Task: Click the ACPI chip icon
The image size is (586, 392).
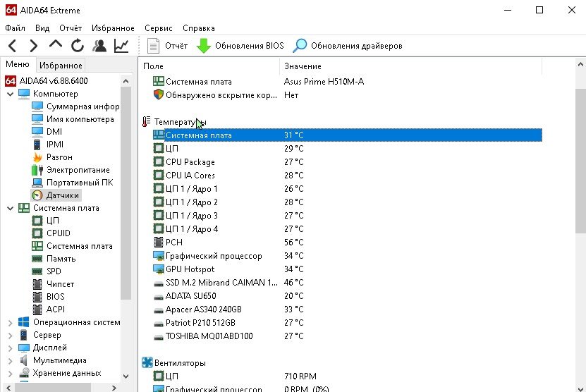Action: (x=37, y=310)
